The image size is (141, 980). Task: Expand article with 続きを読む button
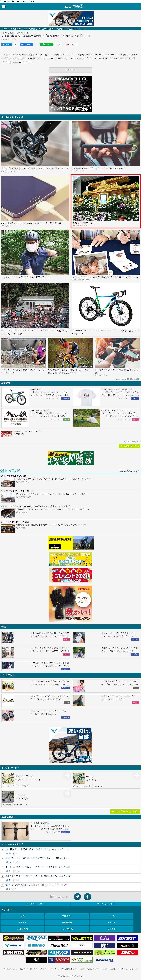click(71, 70)
